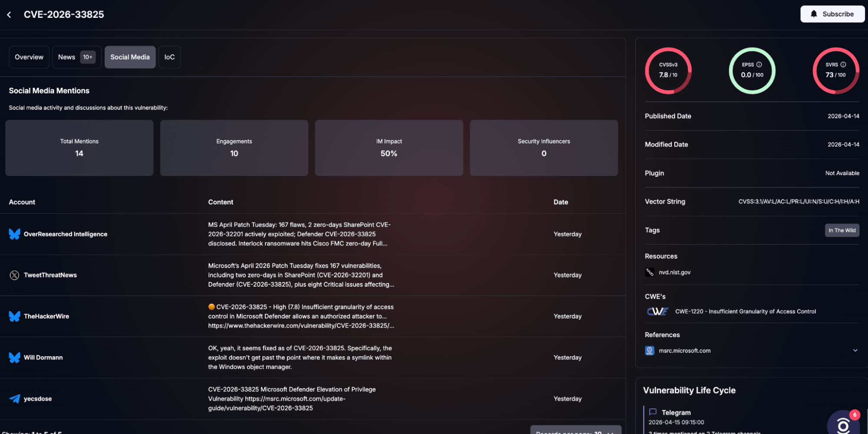This screenshot has width=868, height=434.
Task: Click Defender Elevation of Privilege post text
Action: [x=292, y=399]
